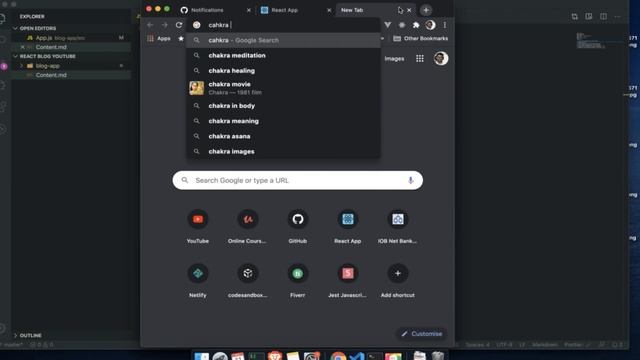This screenshot has width=640, height=360.
Task: Select 'chakra in body' suggestion
Action: (283, 106)
